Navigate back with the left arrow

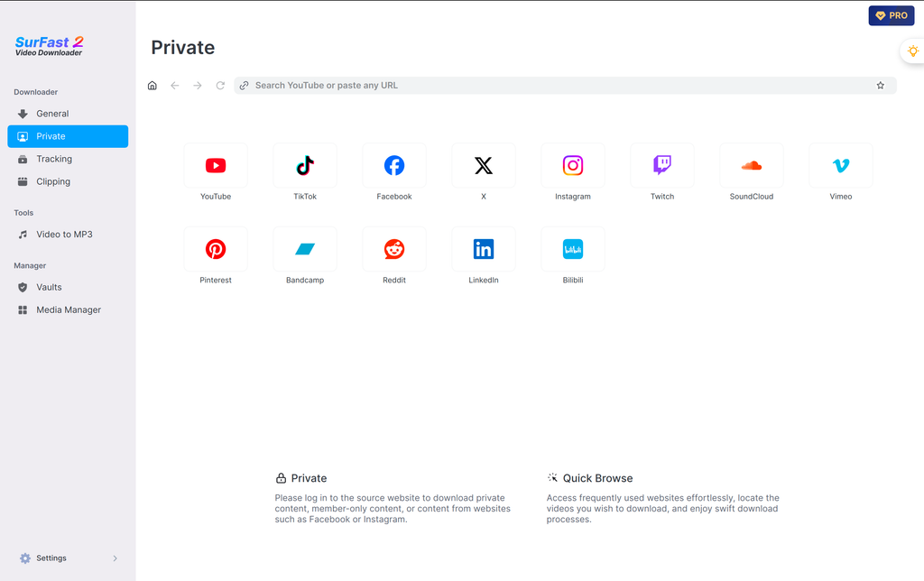[175, 86]
